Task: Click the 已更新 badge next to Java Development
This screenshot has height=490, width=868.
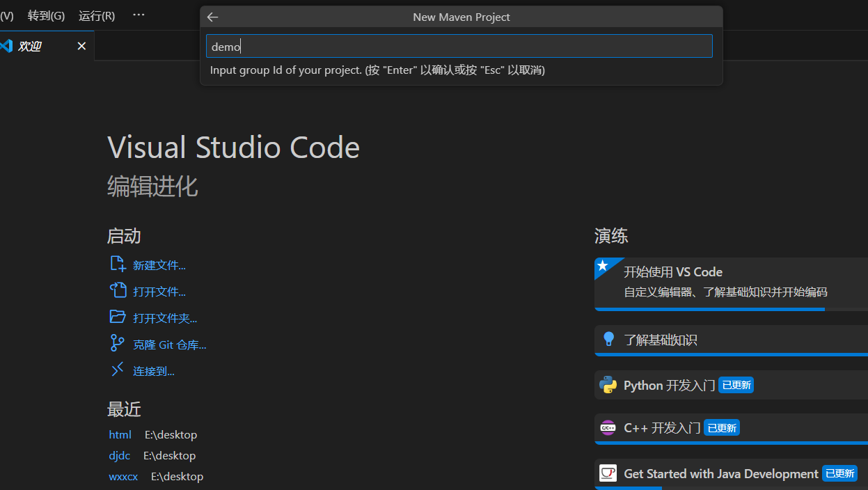Action: pyautogui.click(x=839, y=473)
